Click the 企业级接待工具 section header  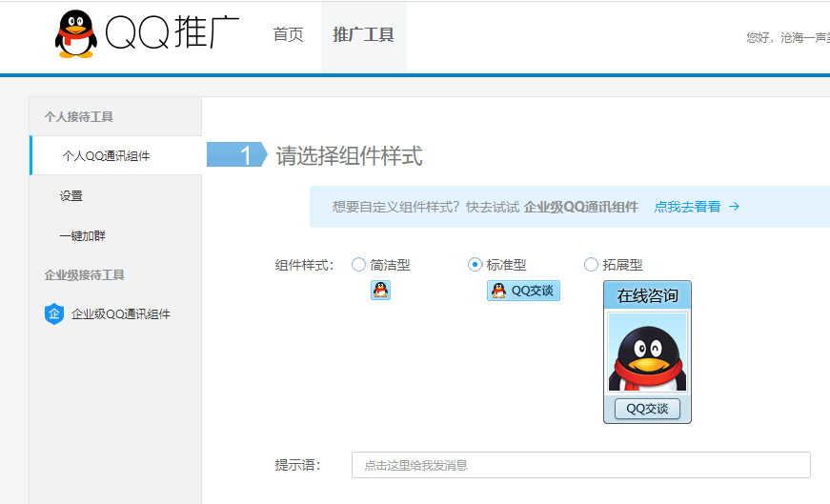(x=84, y=274)
